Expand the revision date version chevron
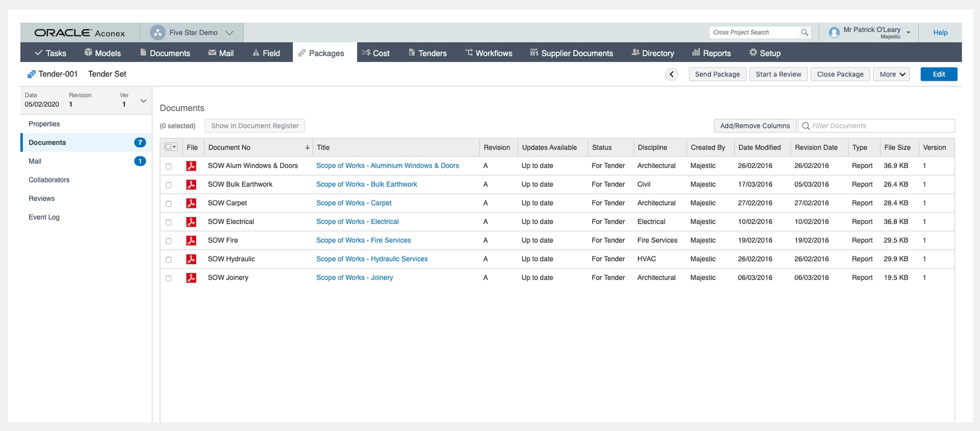Viewport: 980px width, 431px height. [x=143, y=101]
